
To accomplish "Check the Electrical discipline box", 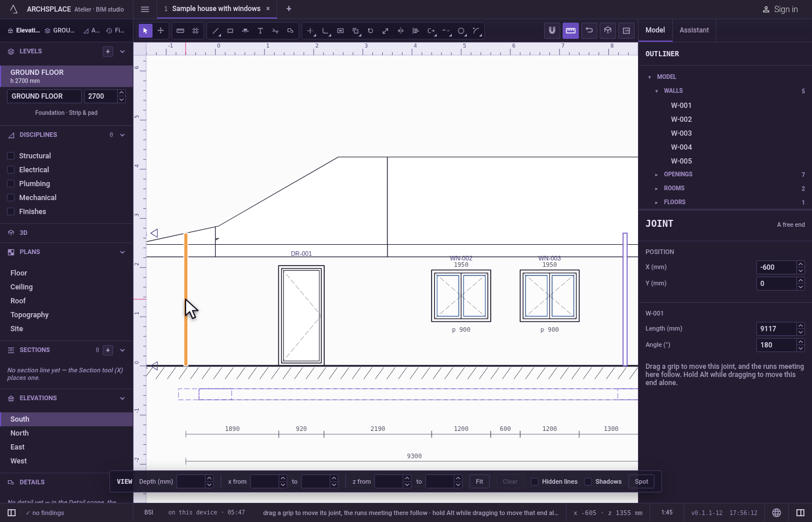I will click(x=10, y=170).
